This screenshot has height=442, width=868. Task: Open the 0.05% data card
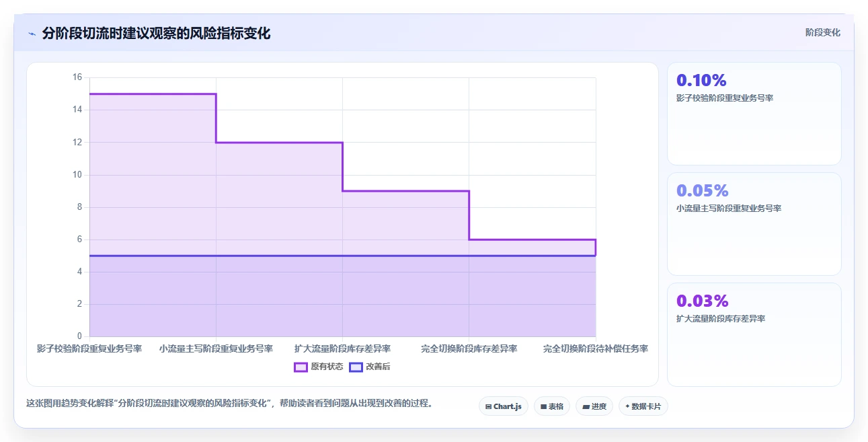point(754,224)
